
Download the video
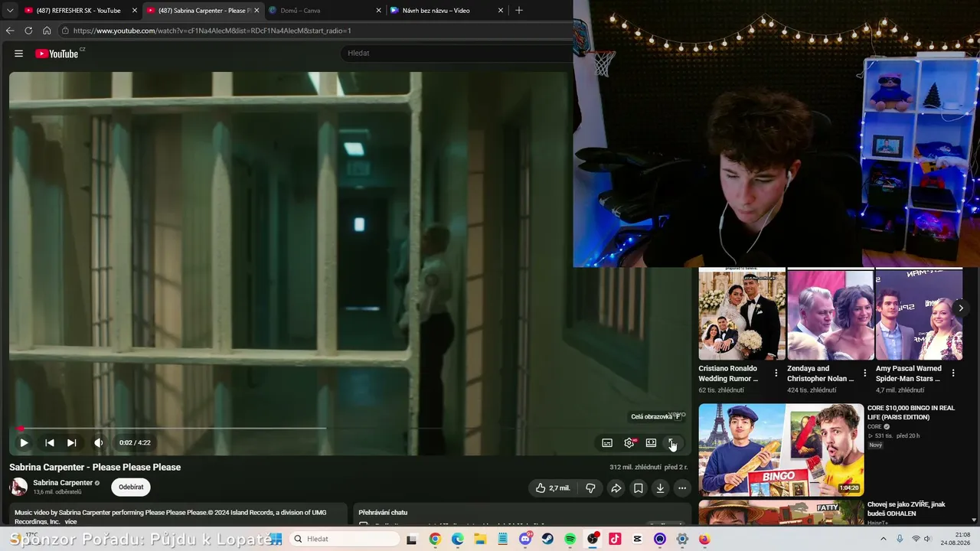click(660, 488)
